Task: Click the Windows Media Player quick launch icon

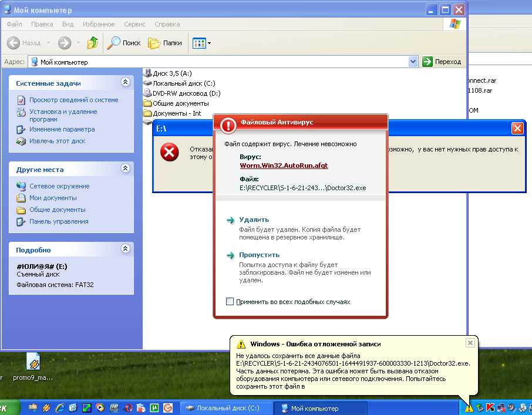Action: 100,408
